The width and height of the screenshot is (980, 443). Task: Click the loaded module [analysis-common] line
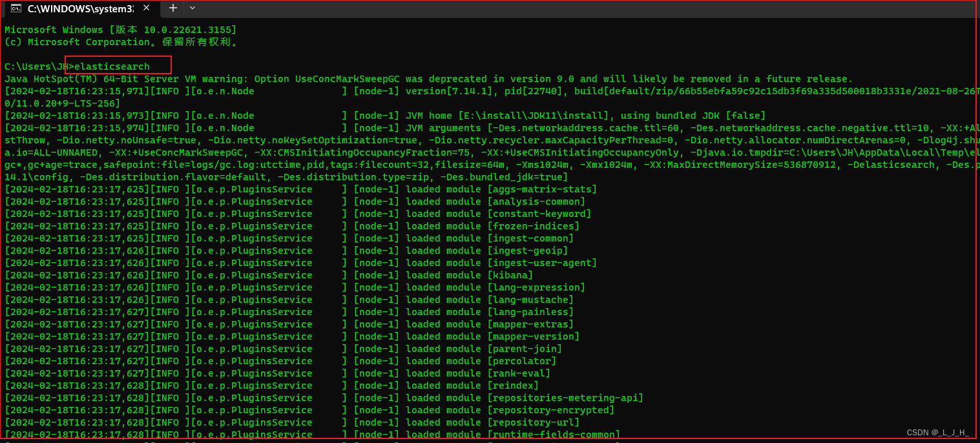pos(295,201)
